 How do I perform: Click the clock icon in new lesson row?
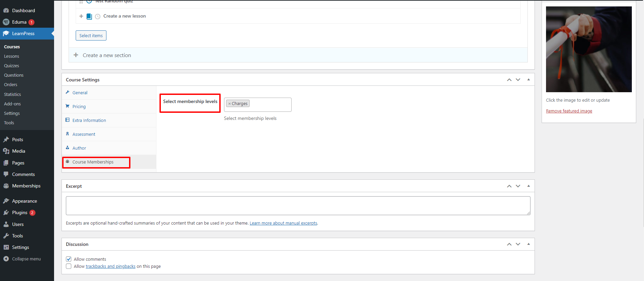coord(98,16)
